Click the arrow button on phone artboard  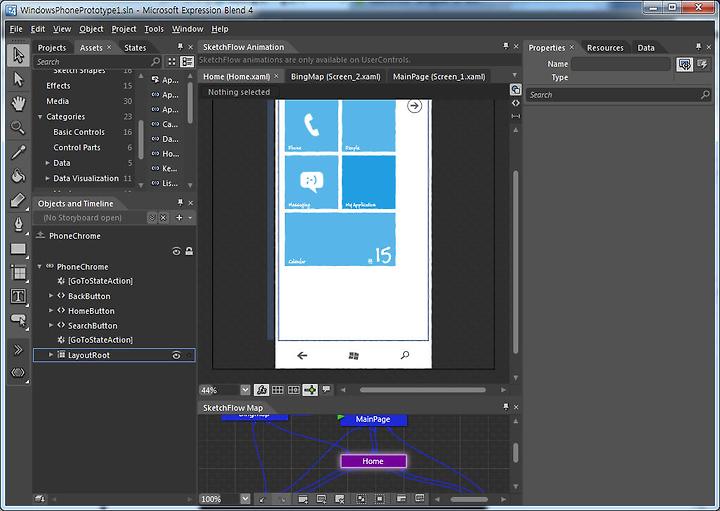tap(414, 106)
